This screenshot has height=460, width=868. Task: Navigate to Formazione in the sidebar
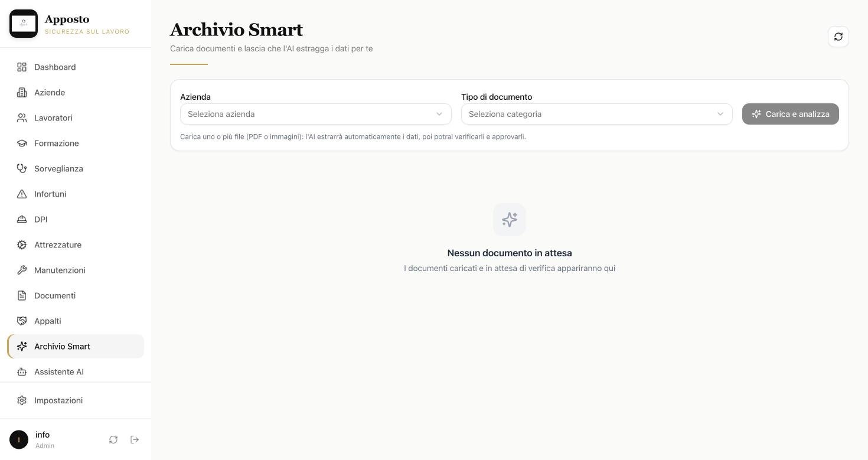76,143
